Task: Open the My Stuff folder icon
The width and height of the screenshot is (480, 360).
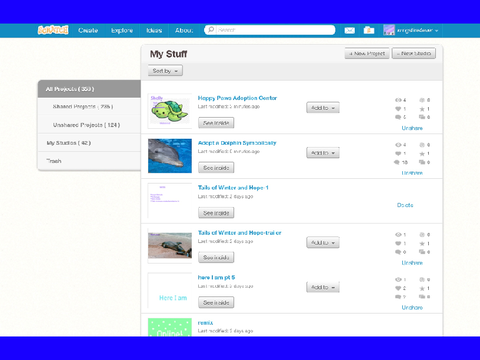Action: [369, 30]
